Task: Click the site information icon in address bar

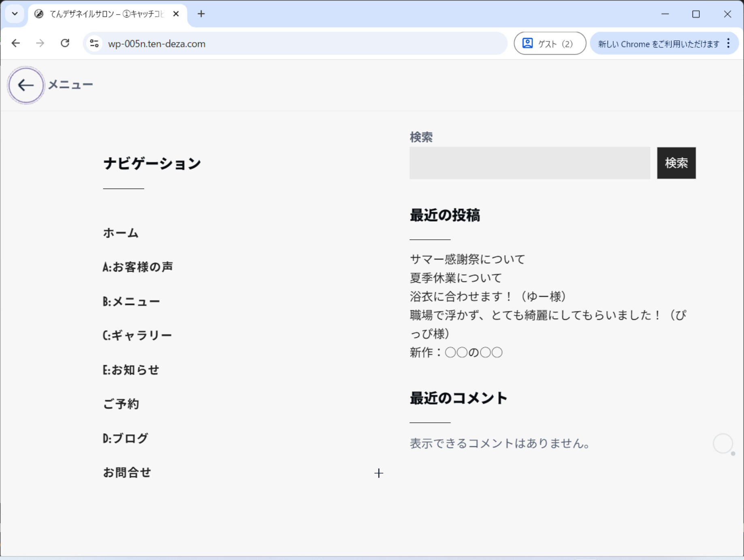Action: (94, 43)
